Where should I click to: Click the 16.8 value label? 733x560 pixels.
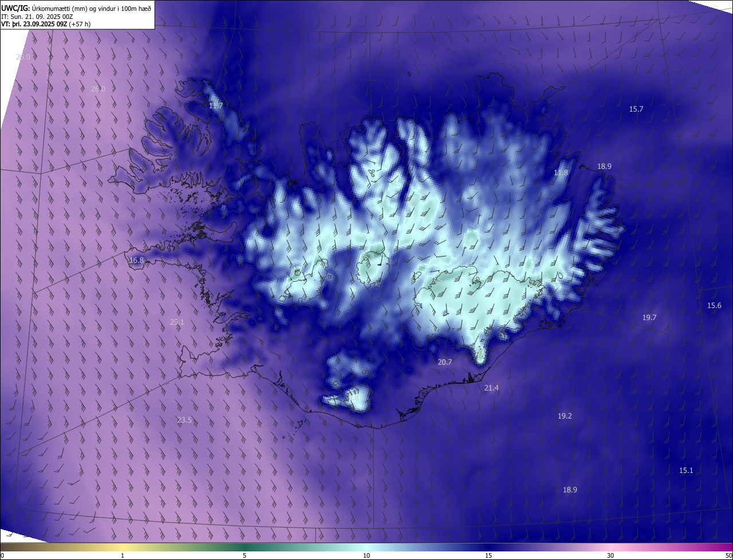coord(136,260)
